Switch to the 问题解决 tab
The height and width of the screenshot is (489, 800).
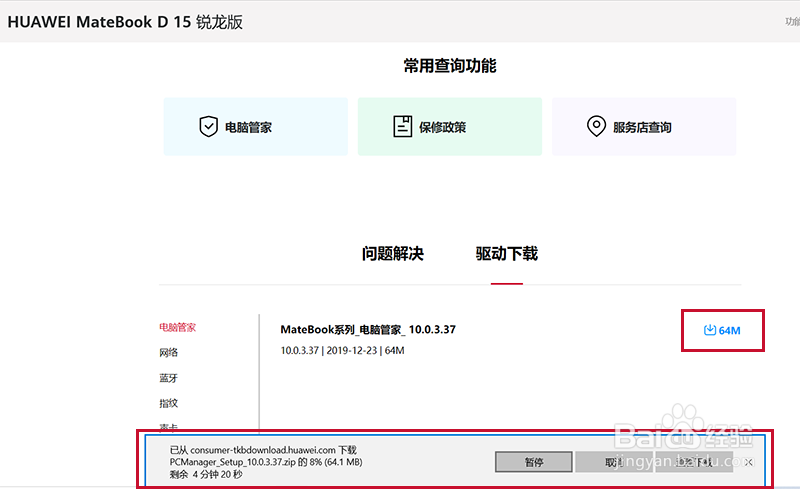click(393, 254)
